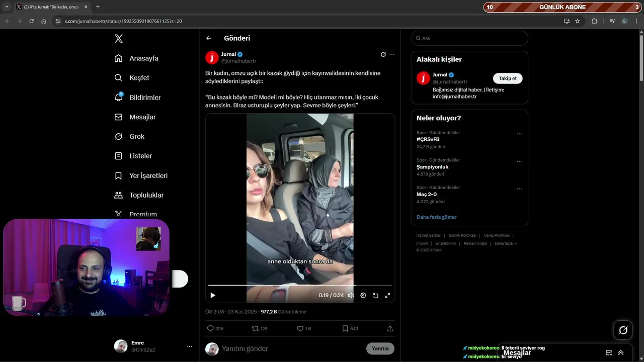
Task: Open Mesajlar in sidebar
Action: (x=135, y=117)
